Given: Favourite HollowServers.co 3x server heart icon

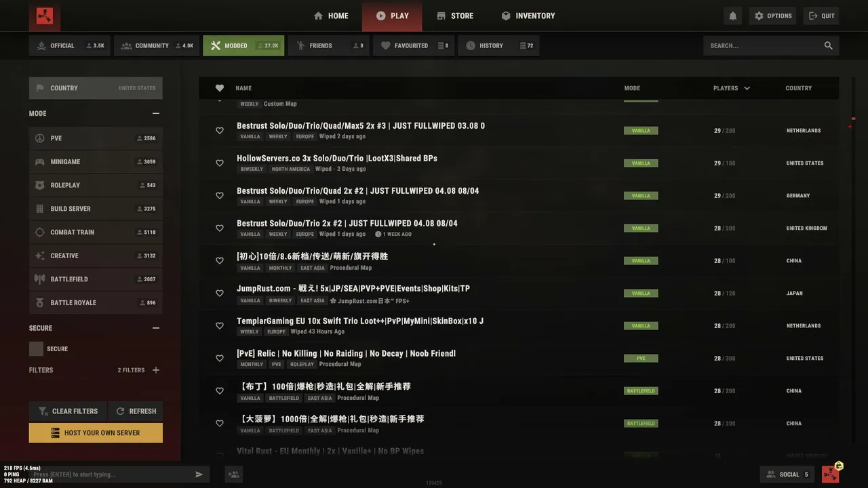Looking at the screenshot, I should coord(220,163).
